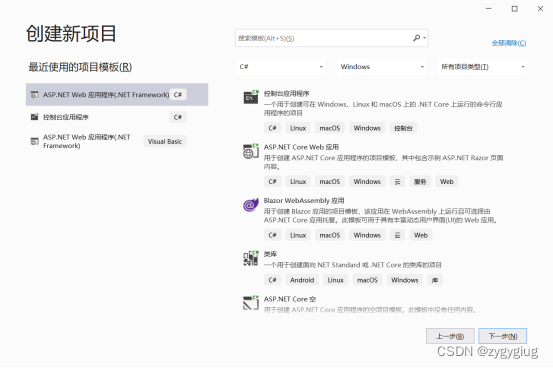Click icon of recent 控制台应用程序 template
The width and height of the screenshot is (553, 368).
(x=35, y=117)
